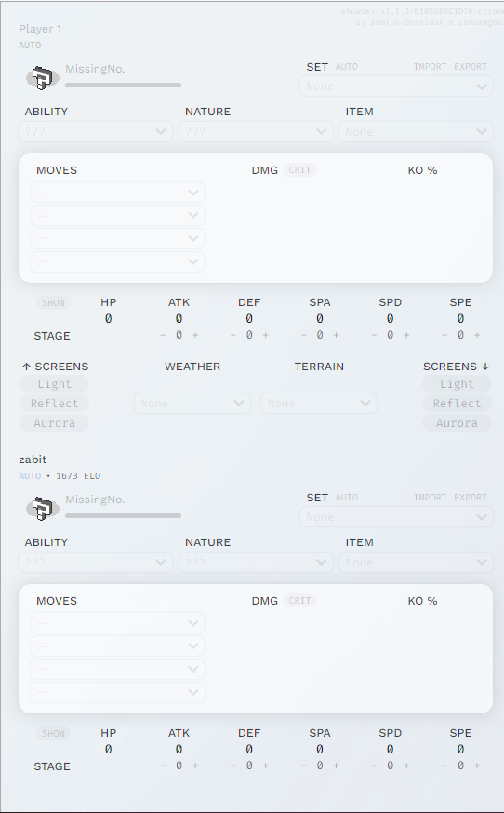Click zabit's MissingNo. sprite icon
Viewport: 504px width, 813px height.
coord(43,509)
